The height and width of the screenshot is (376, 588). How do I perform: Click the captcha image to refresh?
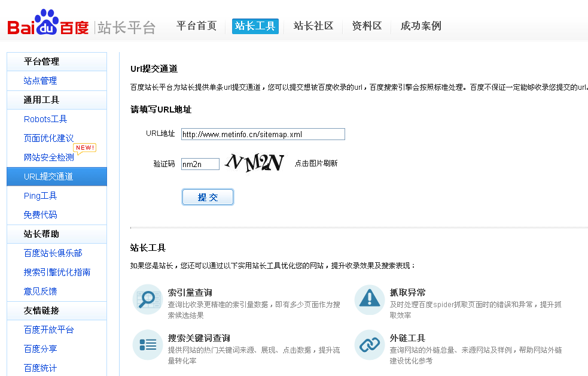tap(254, 163)
